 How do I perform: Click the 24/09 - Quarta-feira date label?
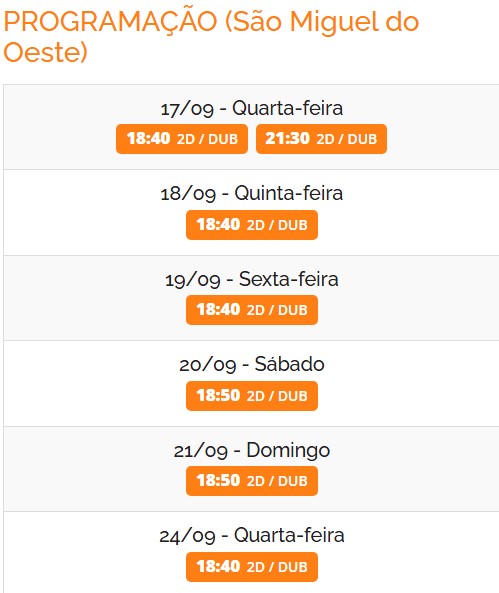click(x=252, y=536)
